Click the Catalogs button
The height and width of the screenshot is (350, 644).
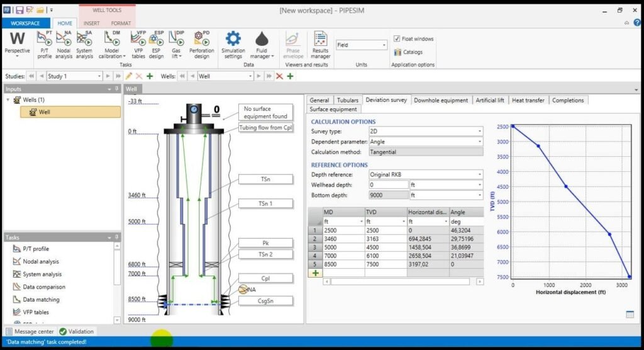[x=408, y=52]
